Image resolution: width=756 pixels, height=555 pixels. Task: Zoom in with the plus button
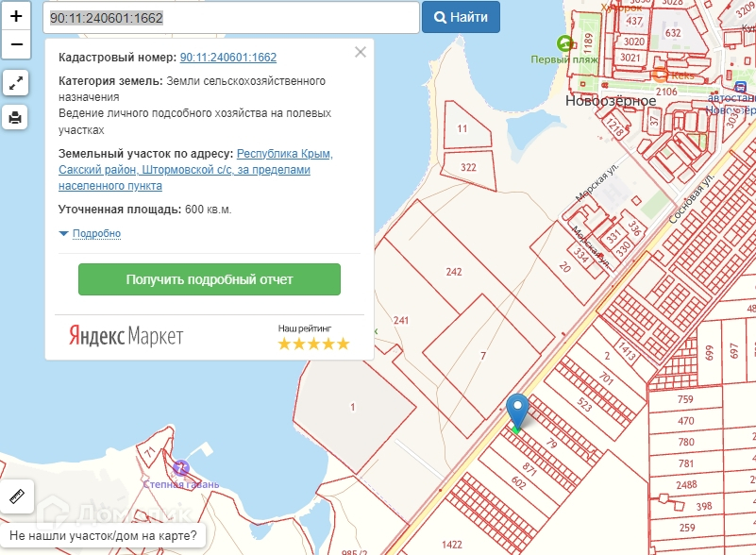pyautogui.click(x=16, y=16)
